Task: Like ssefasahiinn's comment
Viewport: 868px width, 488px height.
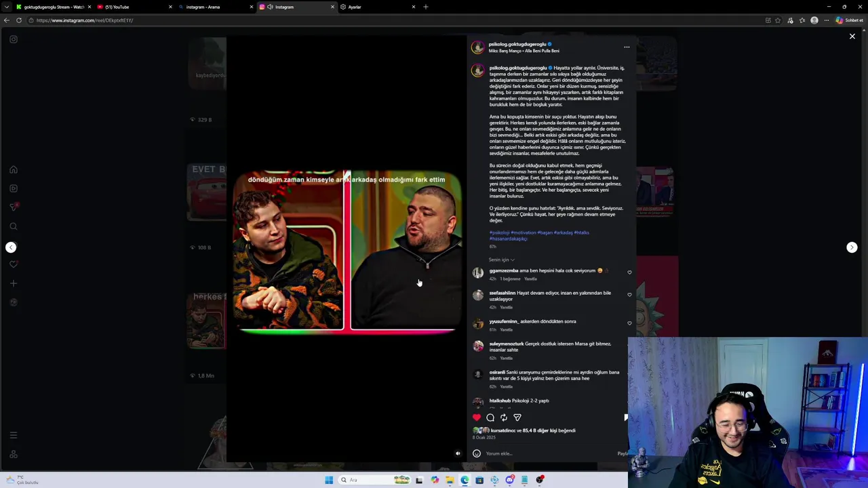Action: click(x=629, y=295)
